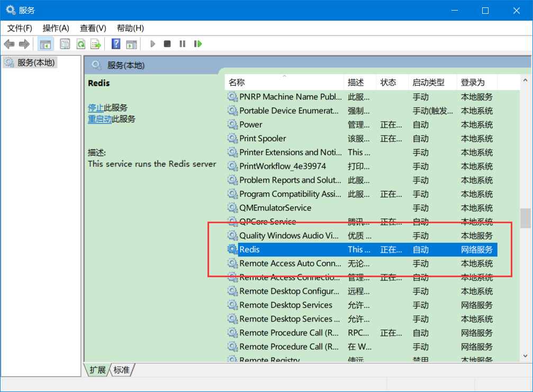Viewport: 533px width, 392px height.
Task: Click the Refresh toolbar icon
Action: pyautogui.click(x=81, y=44)
